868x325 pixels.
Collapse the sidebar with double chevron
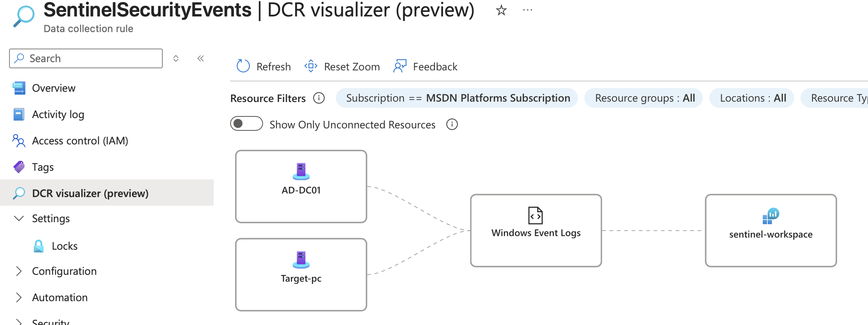pos(201,58)
